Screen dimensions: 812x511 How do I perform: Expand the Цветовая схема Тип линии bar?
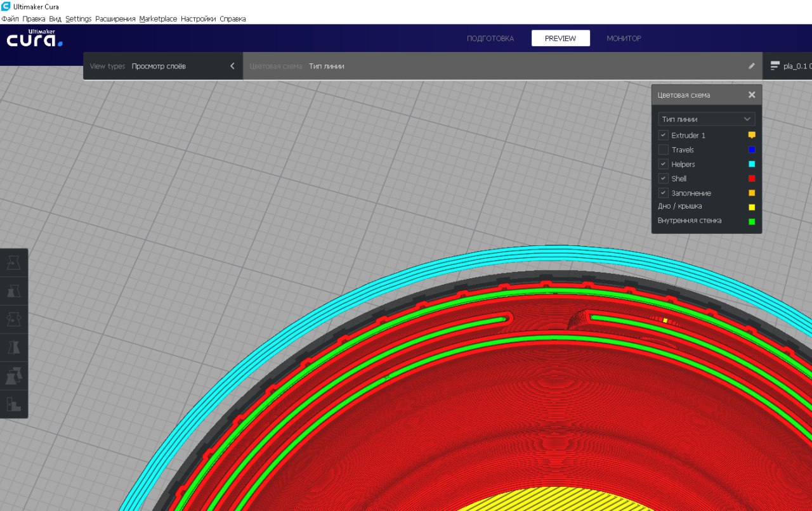point(502,66)
